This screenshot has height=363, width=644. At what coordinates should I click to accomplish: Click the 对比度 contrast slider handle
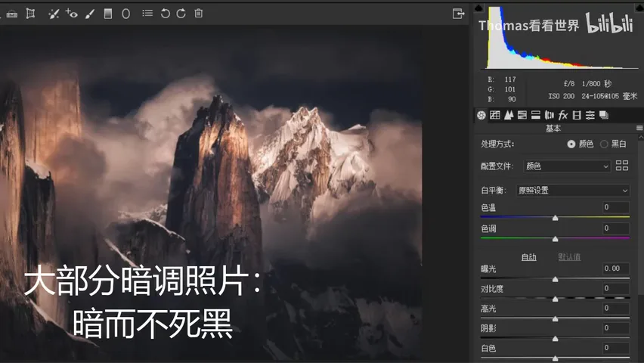click(x=556, y=299)
